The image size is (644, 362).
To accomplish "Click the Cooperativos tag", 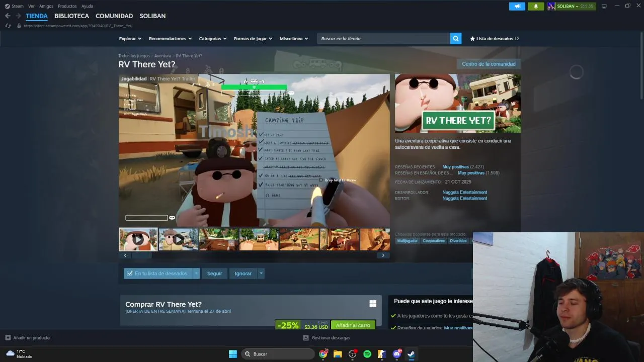I will (434, 241).
